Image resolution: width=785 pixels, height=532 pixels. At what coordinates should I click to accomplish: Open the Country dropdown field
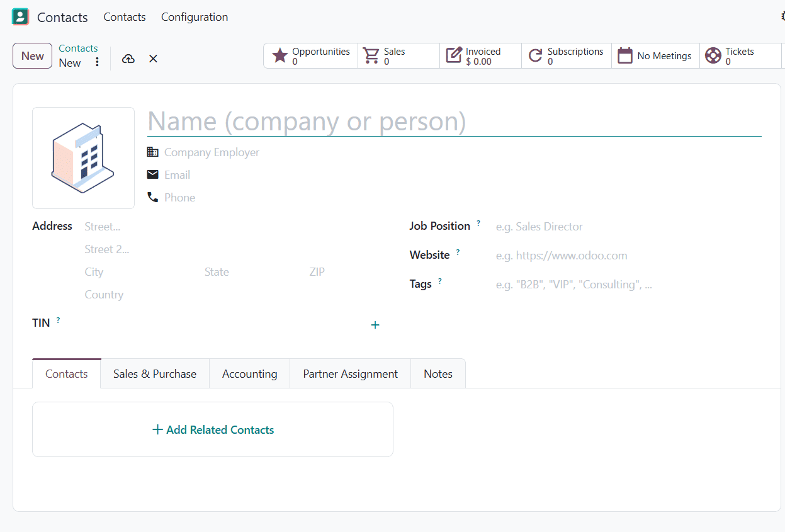[232, 295]
